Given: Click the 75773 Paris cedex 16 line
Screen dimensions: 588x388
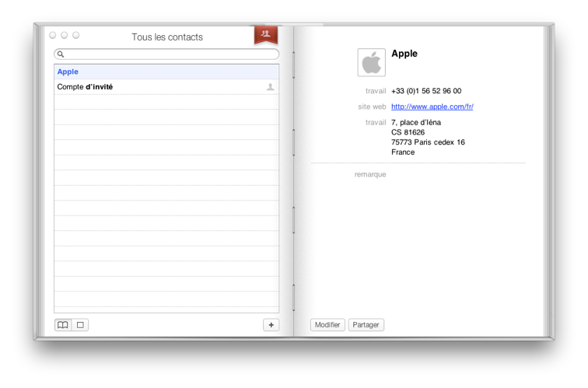Looking at the screenshot, I should (428, 142).
